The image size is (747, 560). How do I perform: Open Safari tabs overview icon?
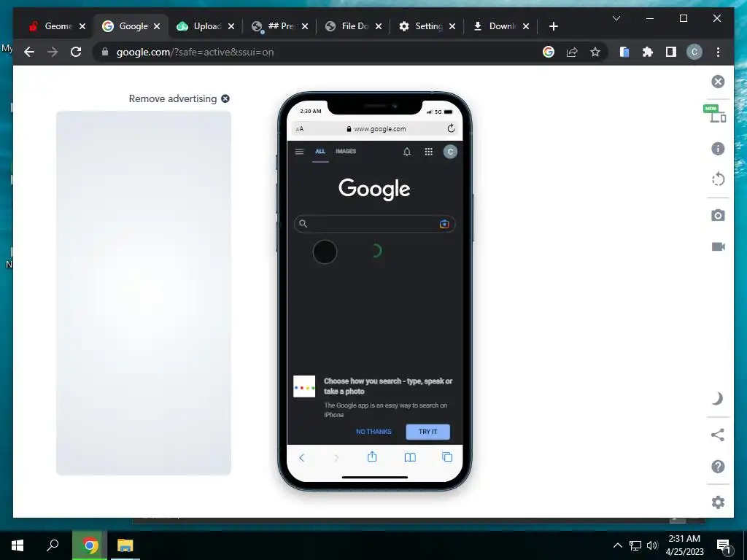[x=447, y=457]
